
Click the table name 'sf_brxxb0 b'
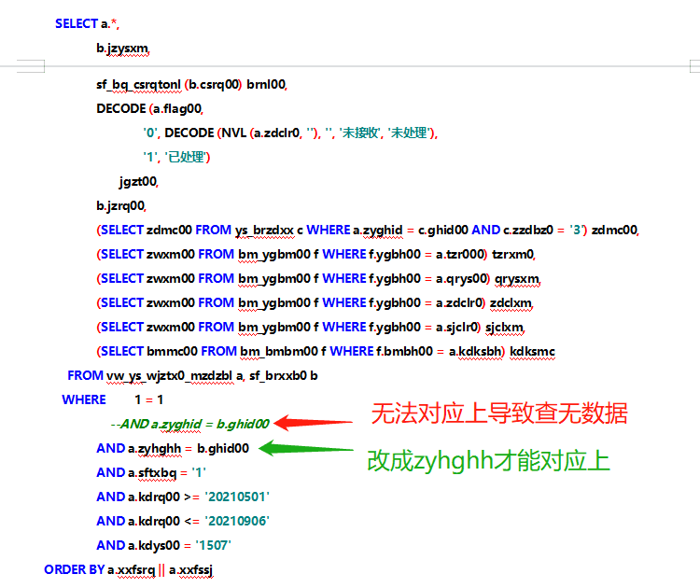(x=284, y=376)
